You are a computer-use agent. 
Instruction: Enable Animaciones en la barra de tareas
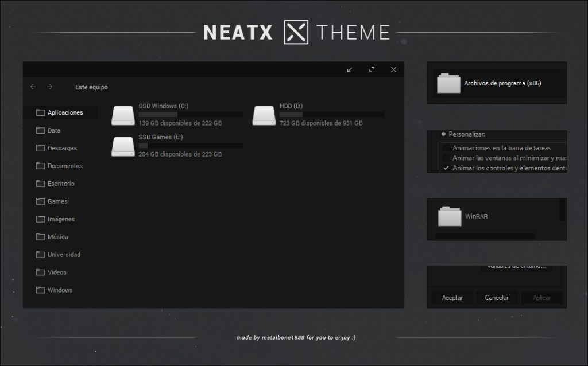(x=447, y=147)
